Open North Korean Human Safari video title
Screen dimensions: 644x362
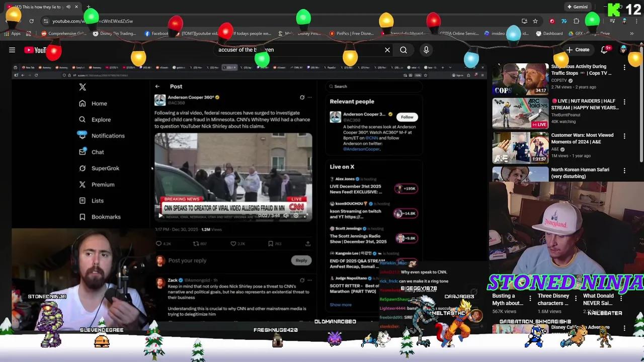click(x=580, y=173)
